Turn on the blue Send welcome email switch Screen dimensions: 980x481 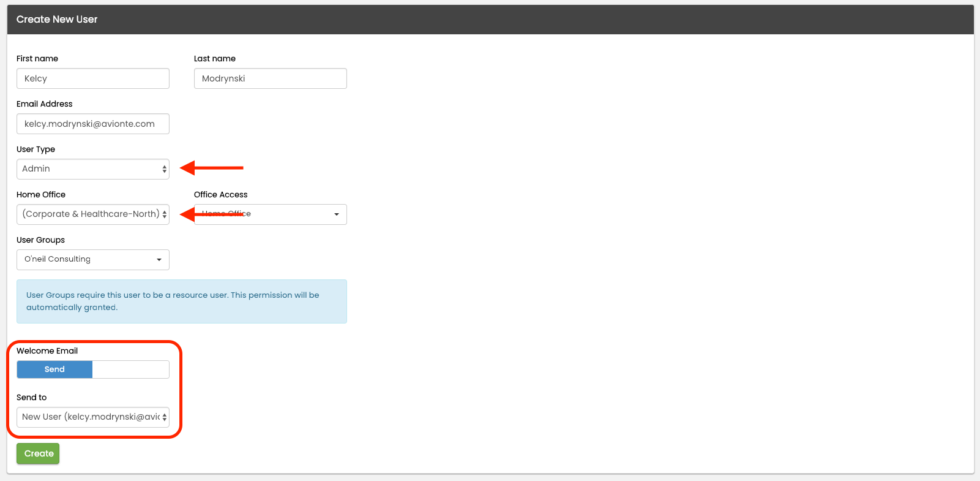[x=54, y=369]
